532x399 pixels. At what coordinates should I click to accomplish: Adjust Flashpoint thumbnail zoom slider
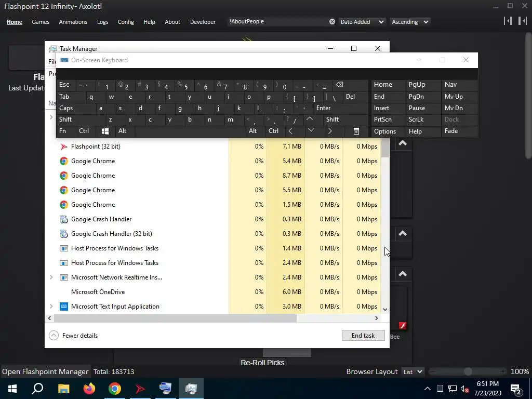pos(468,372)
